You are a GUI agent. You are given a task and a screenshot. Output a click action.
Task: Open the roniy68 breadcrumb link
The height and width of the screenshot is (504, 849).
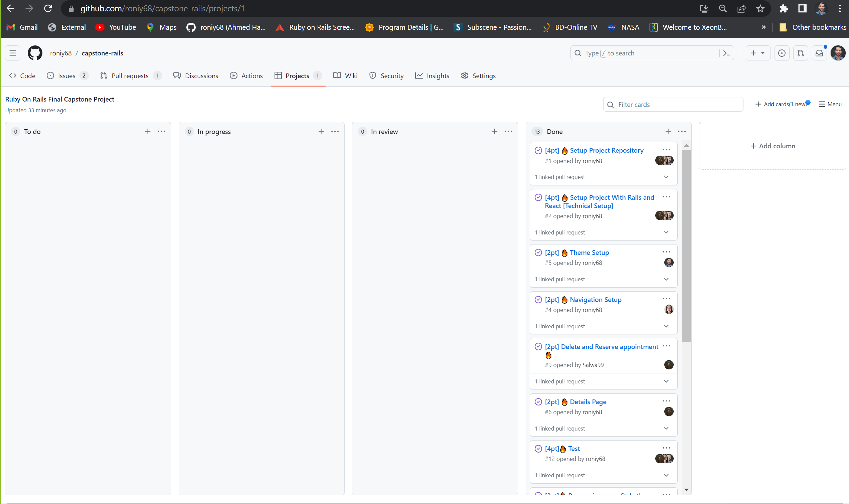(61, 53)
